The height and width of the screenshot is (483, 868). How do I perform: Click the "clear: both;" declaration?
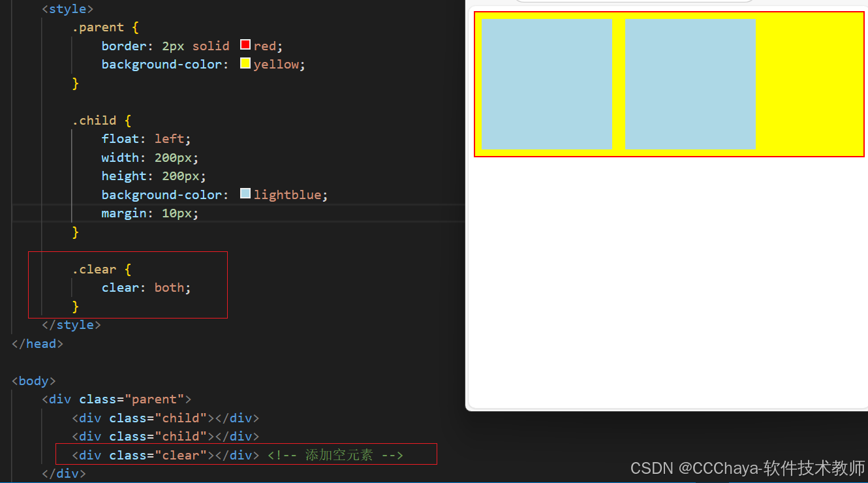(x=146, y=287)
